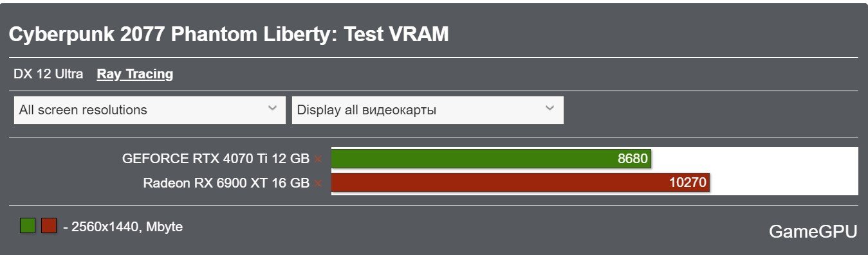The width and height of the screenshot is (868, 255).
Task: Toggle the green legend color square
Action: point(28,225)
